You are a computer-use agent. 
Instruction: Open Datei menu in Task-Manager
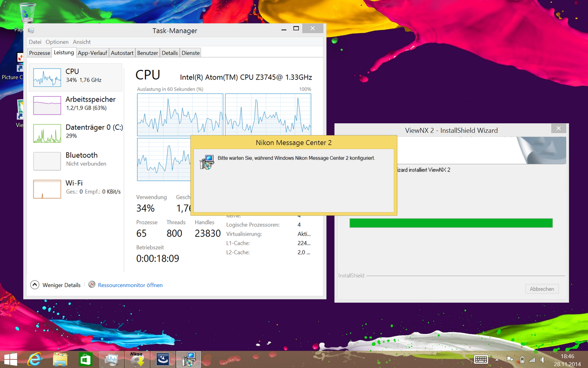point(35,42)
